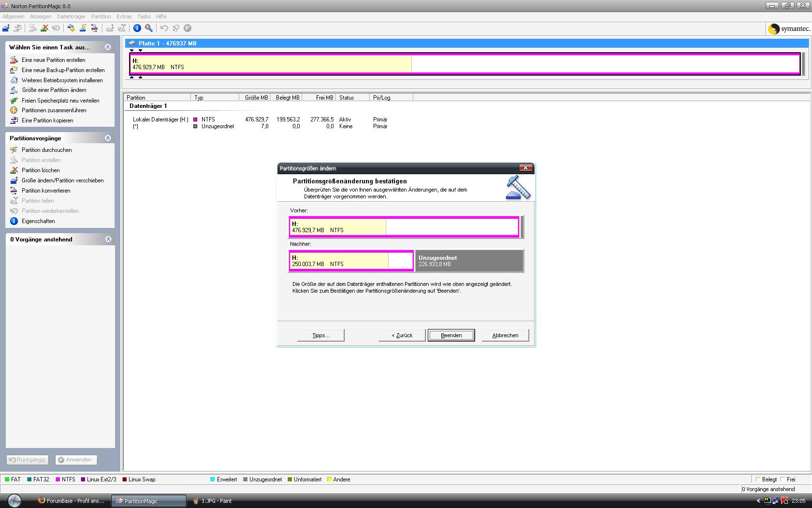The image size is (812, 508).
Task: Select H: partition in Platte 1 disk map
Action: 465,64
